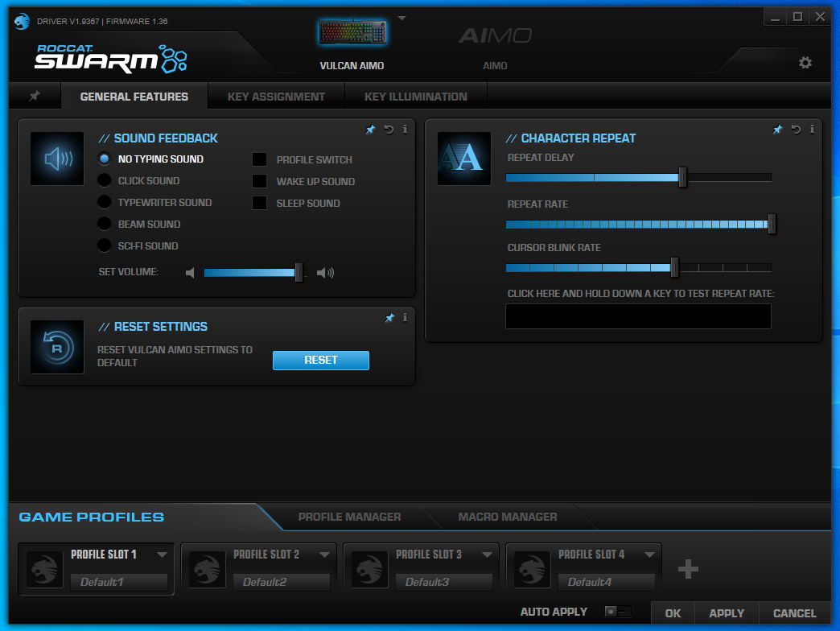Click the Apply button
Viewport: 840px width, 631px height.
pos(727,613)
